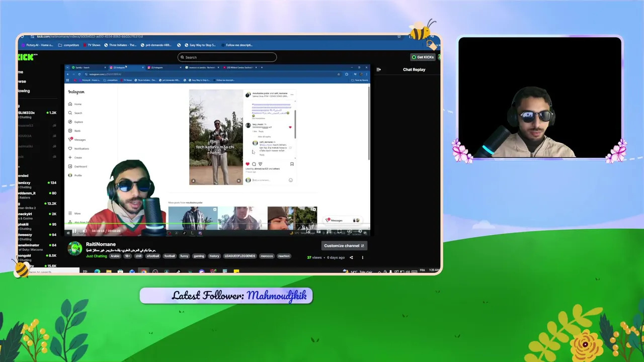
Task: Open Instagram Explore in the sidebar
Action: tap(76, 122)
